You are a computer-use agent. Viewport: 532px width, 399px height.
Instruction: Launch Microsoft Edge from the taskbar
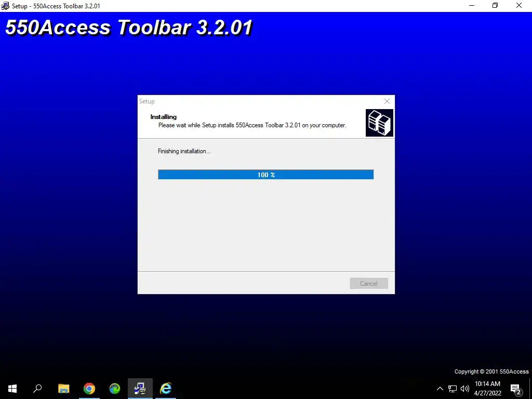[x=115, y=389]
